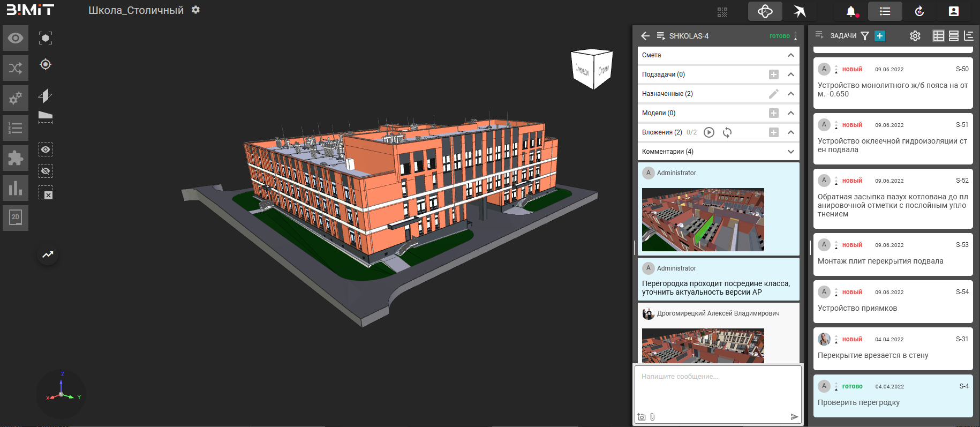
Task: Switch to the 2D view mode
Action: pos(16,217)
